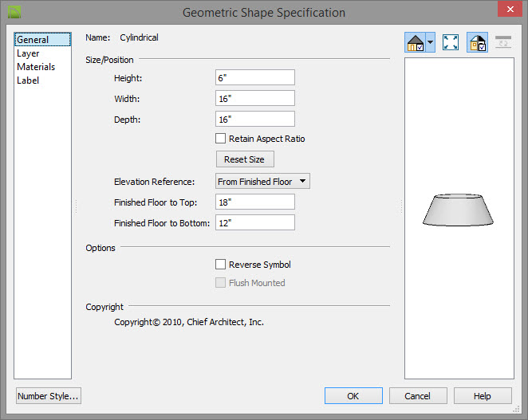Select the Layer panel in the sidebar
The height and width of the screenshot is (420, 528).
[x=28, y=53]
